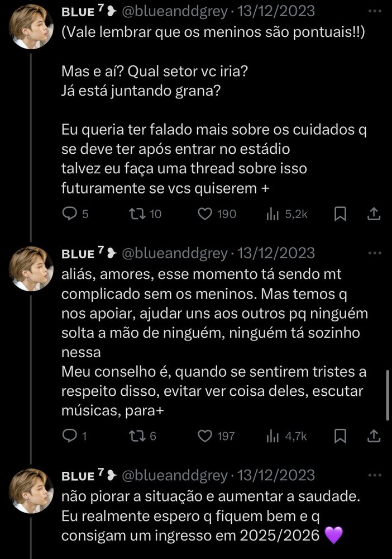392x559 pixels.
Task: Open more options on first tweet
Action: (x=375, y=11)
